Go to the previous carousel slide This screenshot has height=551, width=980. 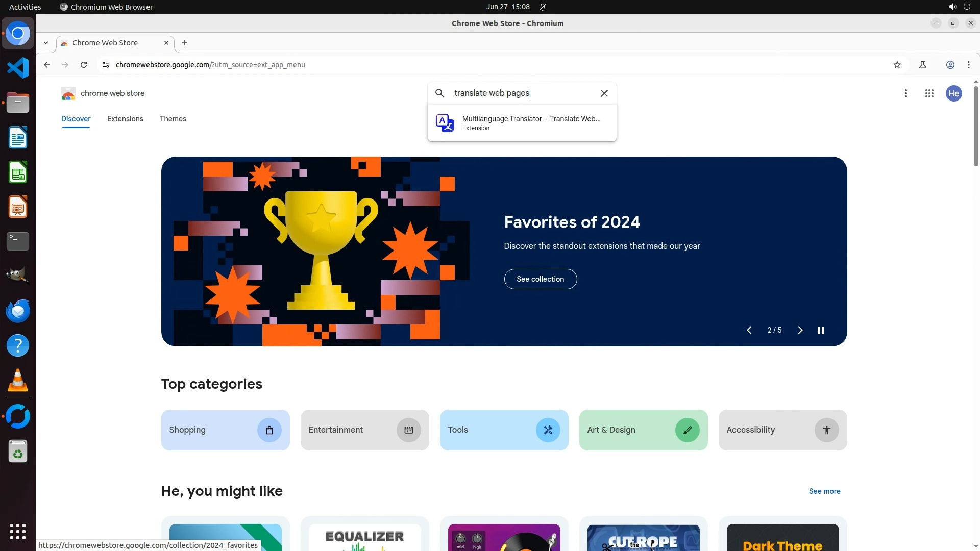point(749,330)
